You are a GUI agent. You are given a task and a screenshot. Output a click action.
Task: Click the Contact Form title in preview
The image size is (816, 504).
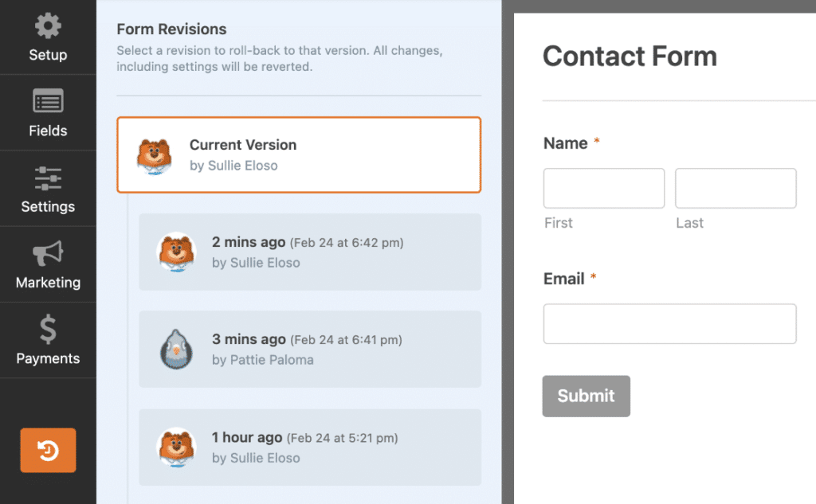point(630,57)
